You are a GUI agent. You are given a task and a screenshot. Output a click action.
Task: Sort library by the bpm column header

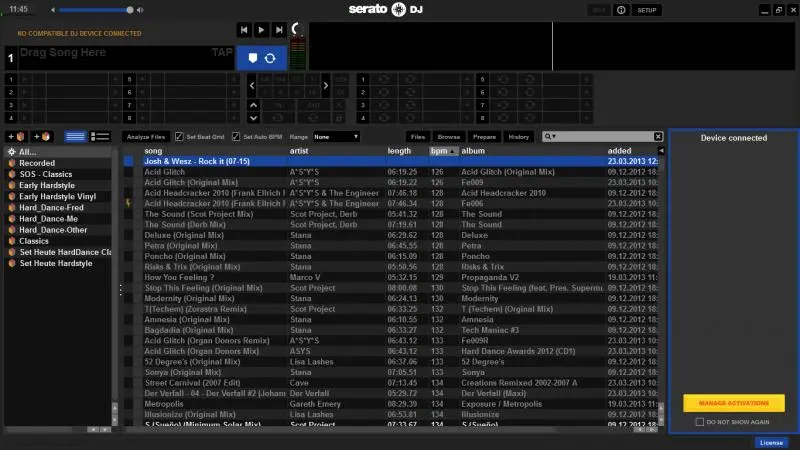click(x=441, y=151)
